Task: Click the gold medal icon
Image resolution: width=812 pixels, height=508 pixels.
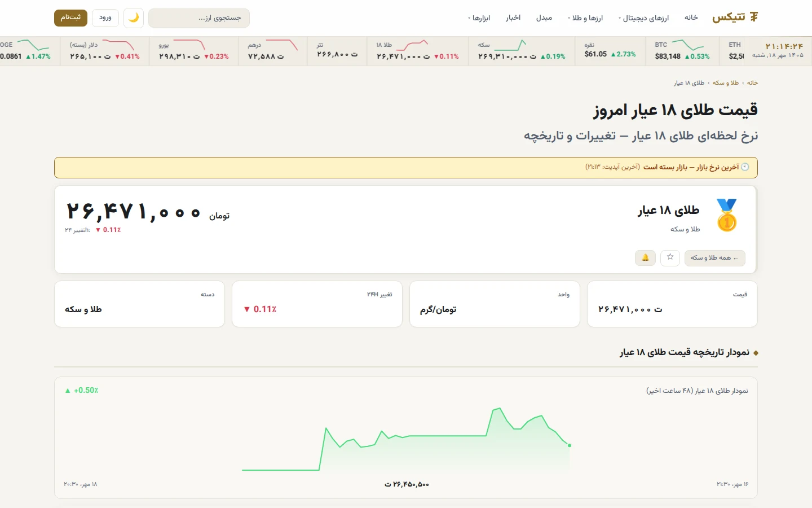Action: pos(727,215)
